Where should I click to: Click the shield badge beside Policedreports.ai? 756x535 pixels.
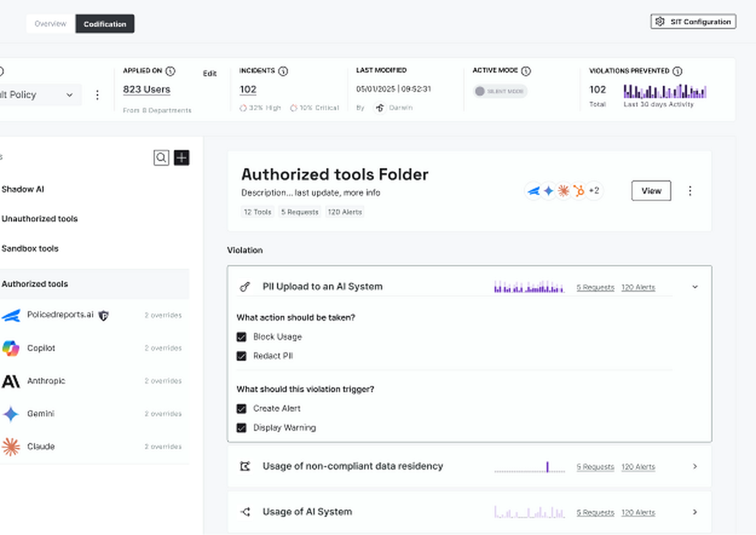tap(103, 315)
